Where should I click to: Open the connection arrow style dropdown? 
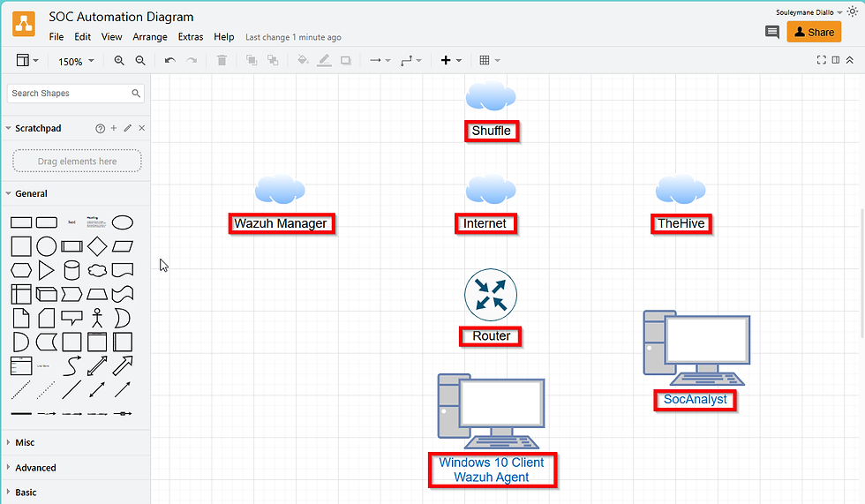click(380, 61)
